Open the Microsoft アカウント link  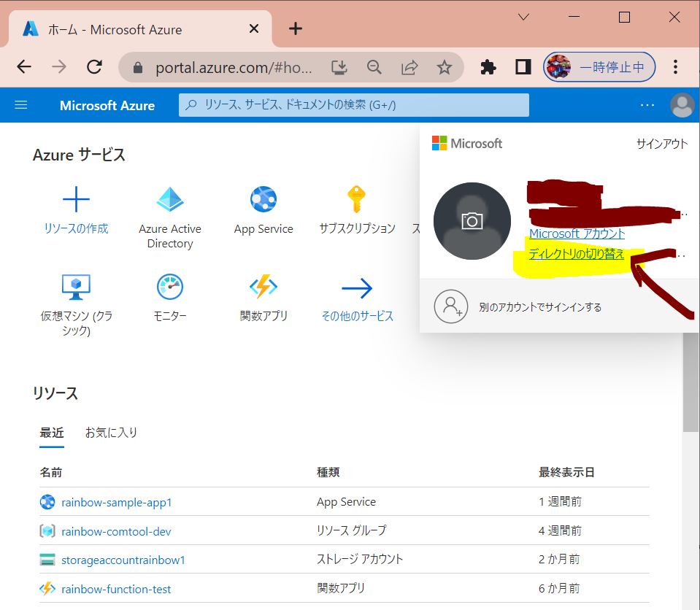pos(577,233)
